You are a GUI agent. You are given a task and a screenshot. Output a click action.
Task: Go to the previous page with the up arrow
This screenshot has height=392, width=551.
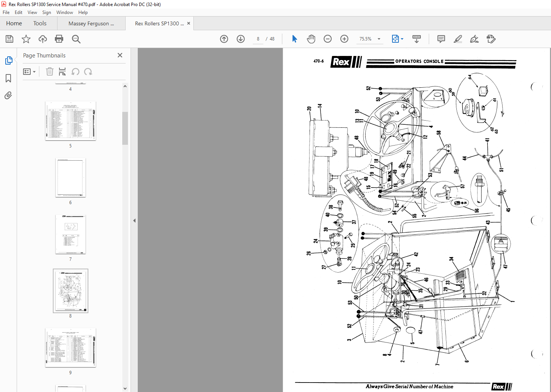click(224, 39)
